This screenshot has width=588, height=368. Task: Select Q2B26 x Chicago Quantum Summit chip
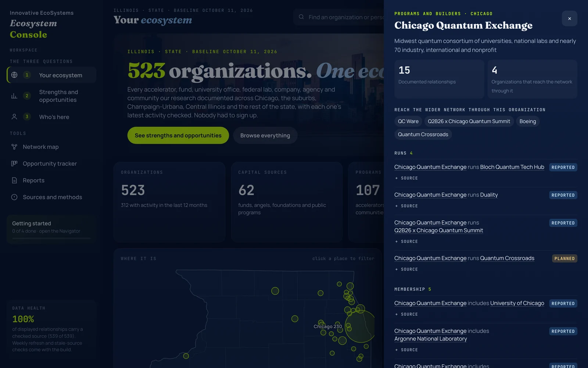(x=469, y=121)
